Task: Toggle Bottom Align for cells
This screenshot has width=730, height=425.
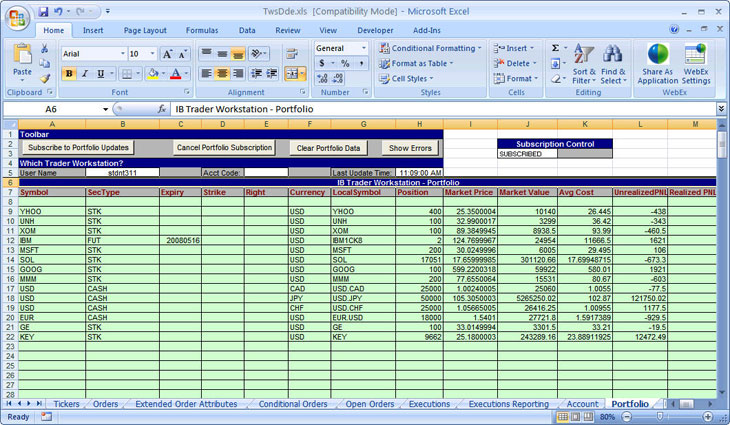Action: [x=237, y=54]
